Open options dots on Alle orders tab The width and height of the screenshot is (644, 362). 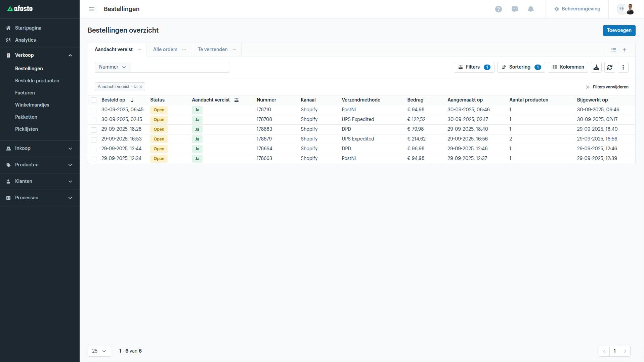point(184,50)
